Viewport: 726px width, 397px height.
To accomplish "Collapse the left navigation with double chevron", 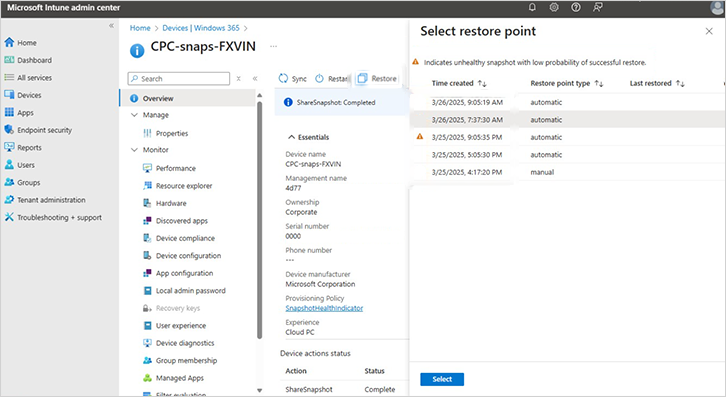I will point(111,25).
